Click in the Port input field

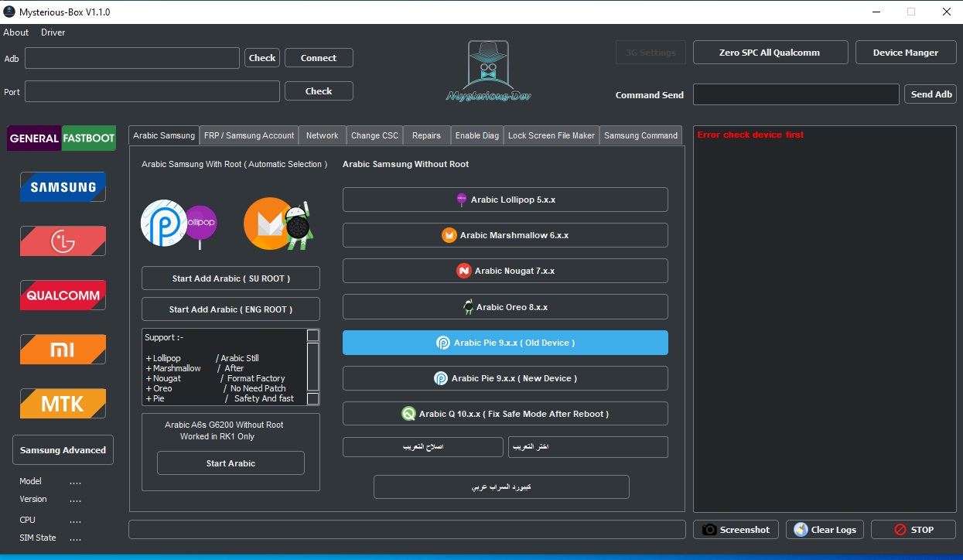point(152,91)
